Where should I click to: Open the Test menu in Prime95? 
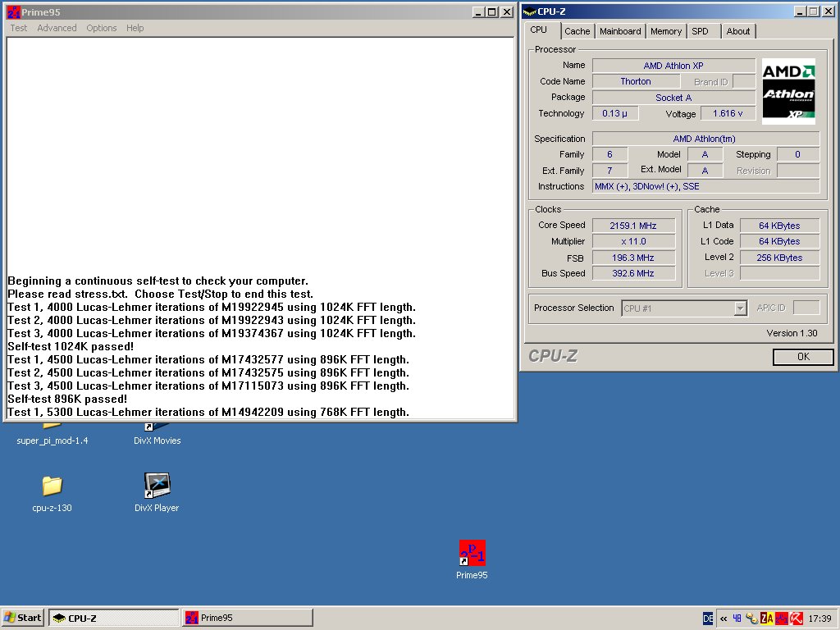[18, 28]
